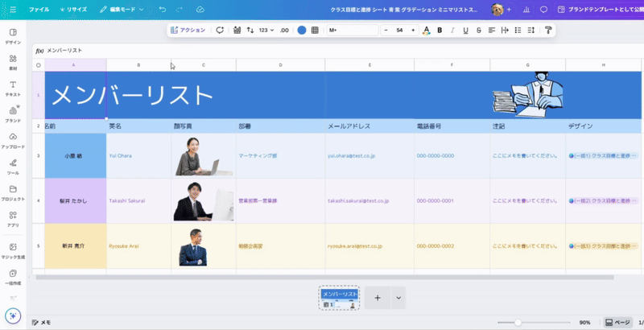Screen dimensions: 644x330
Task: Click the blue cell fill color swatch
Action: (301, 30)
